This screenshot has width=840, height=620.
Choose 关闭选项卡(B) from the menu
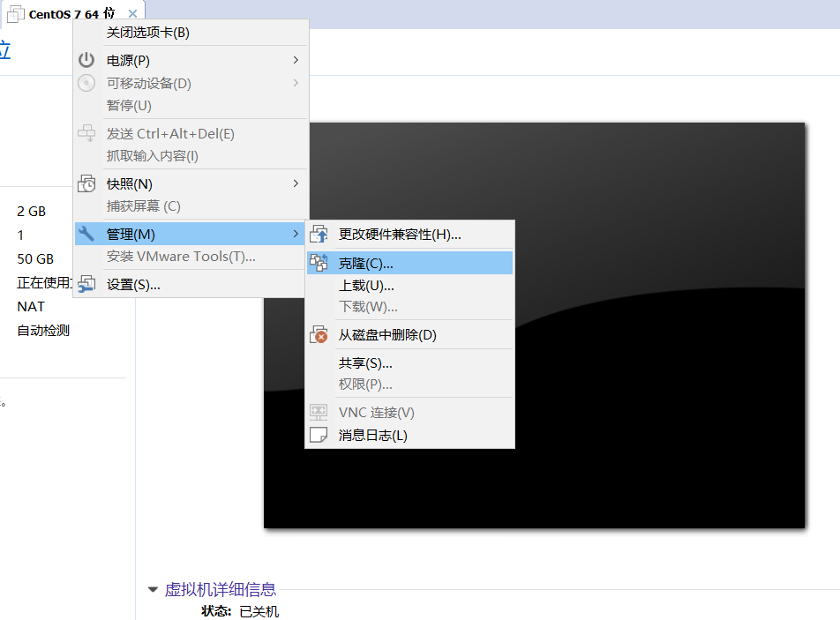pyautogui.click(x=191, y=33)
